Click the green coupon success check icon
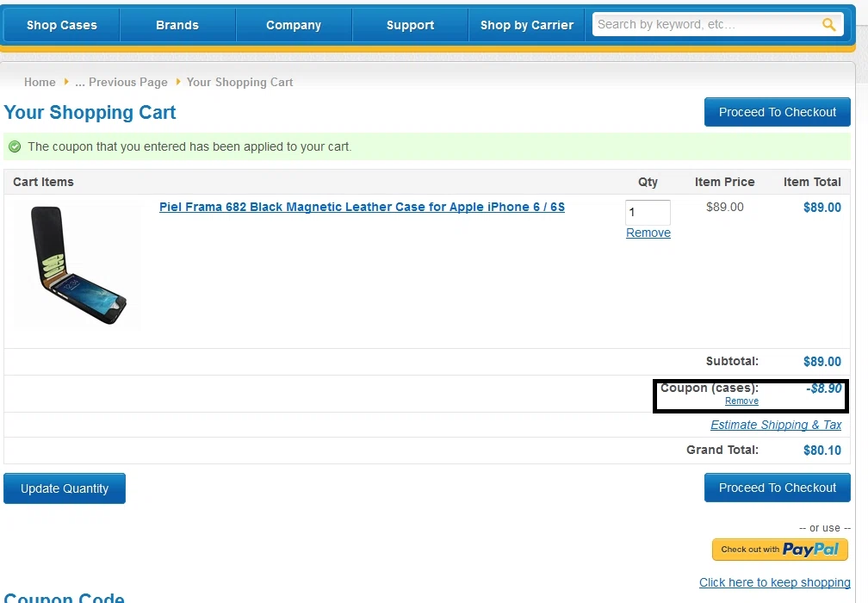 click(x=15, y=146)
